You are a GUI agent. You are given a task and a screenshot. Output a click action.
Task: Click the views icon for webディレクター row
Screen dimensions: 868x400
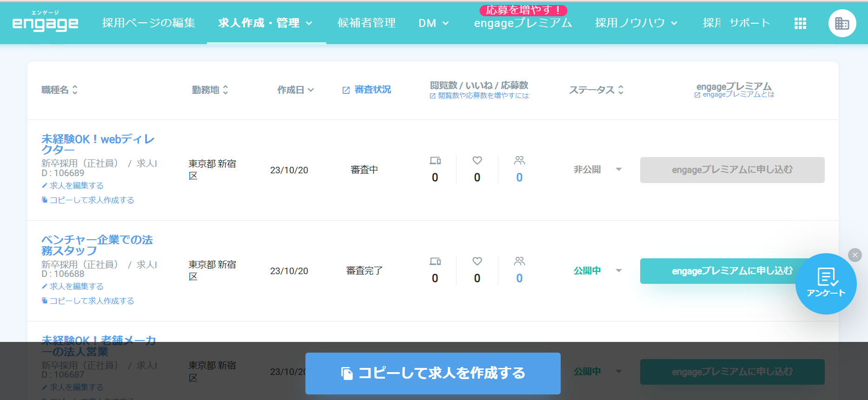coord(435,161)
